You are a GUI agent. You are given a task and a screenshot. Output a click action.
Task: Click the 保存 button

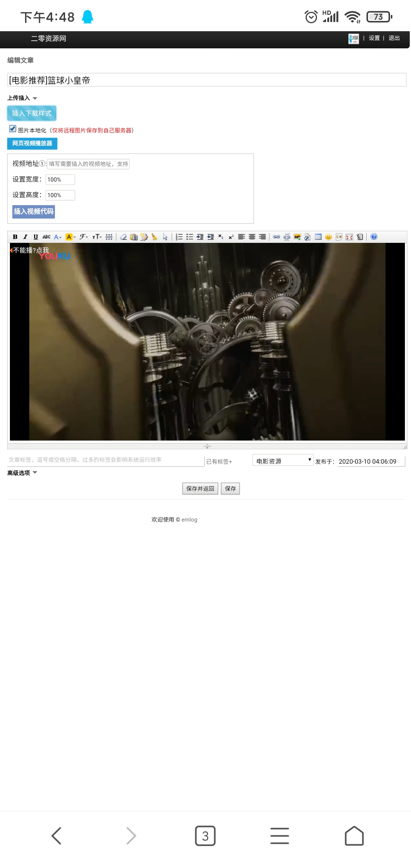click(x=230, y=488)
